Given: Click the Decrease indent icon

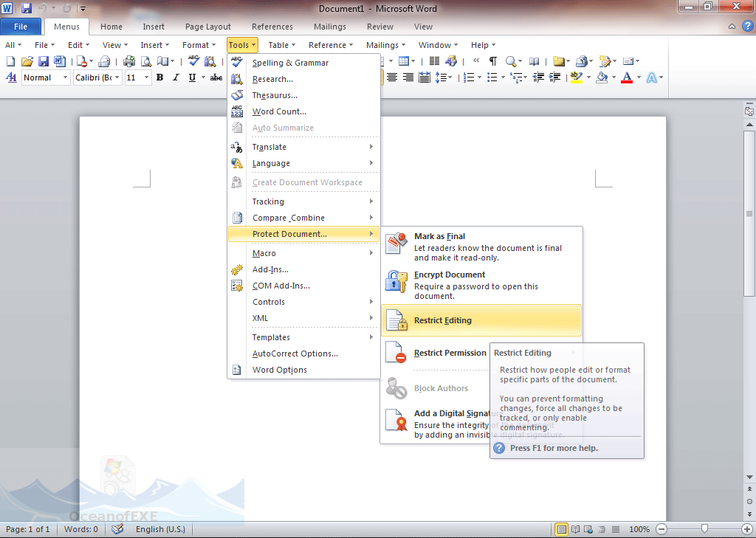Looking at the screenshot, I should (x=538, y=77).
